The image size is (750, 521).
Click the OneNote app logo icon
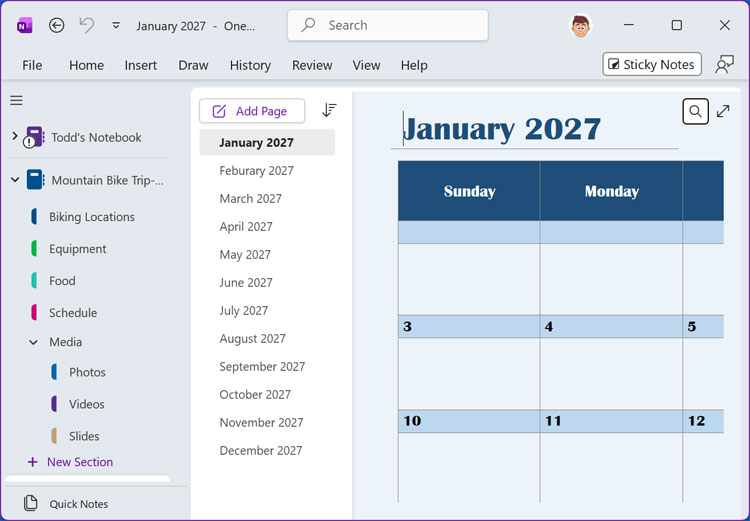coord(24,25)
